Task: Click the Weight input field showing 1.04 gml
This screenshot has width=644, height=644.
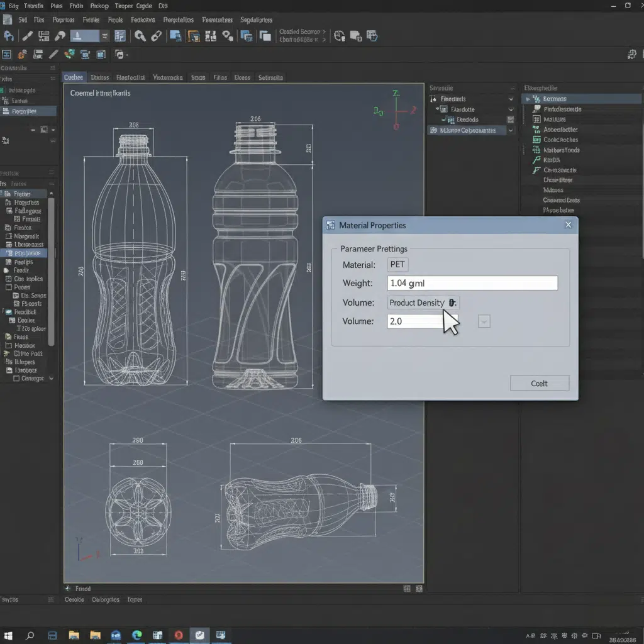Action: tap(472, 283)
